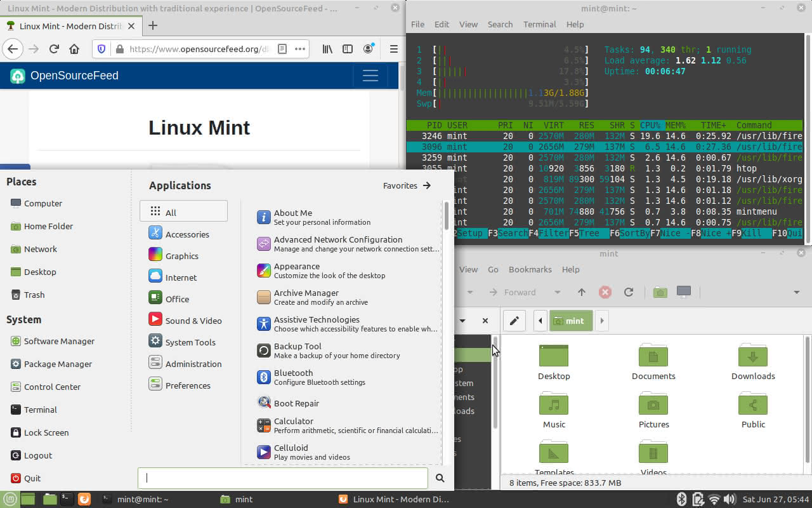The height and width of the screenshot is (508, 812).
Task: Launch Archive Manager application
Action: [348, 297]
